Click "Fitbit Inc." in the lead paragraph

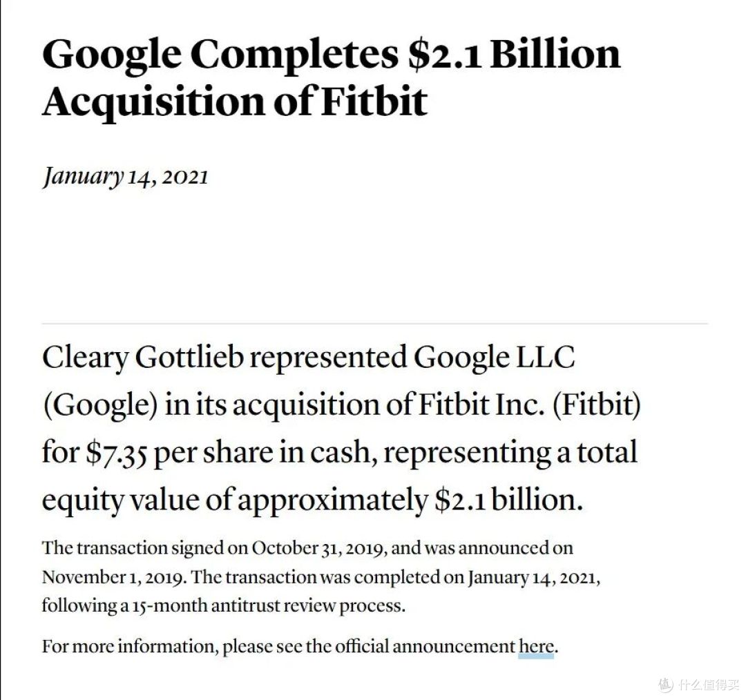coord(481,405)
